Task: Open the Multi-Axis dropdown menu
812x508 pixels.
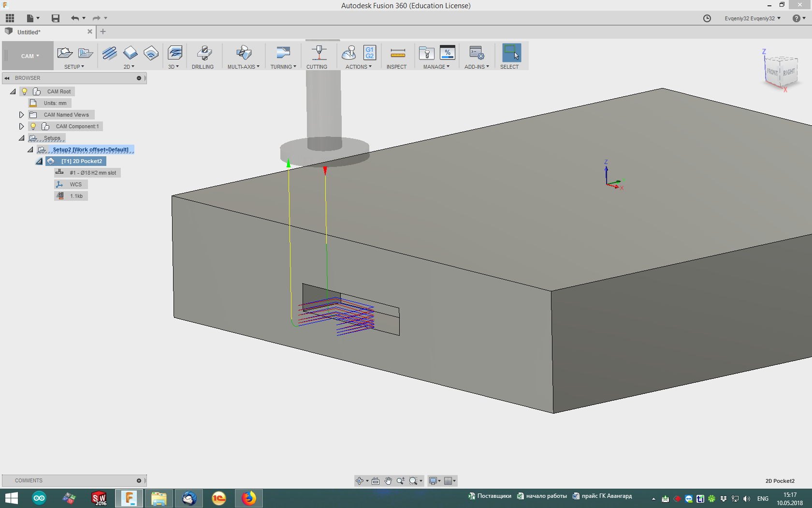Action: [x=244, y=67]
